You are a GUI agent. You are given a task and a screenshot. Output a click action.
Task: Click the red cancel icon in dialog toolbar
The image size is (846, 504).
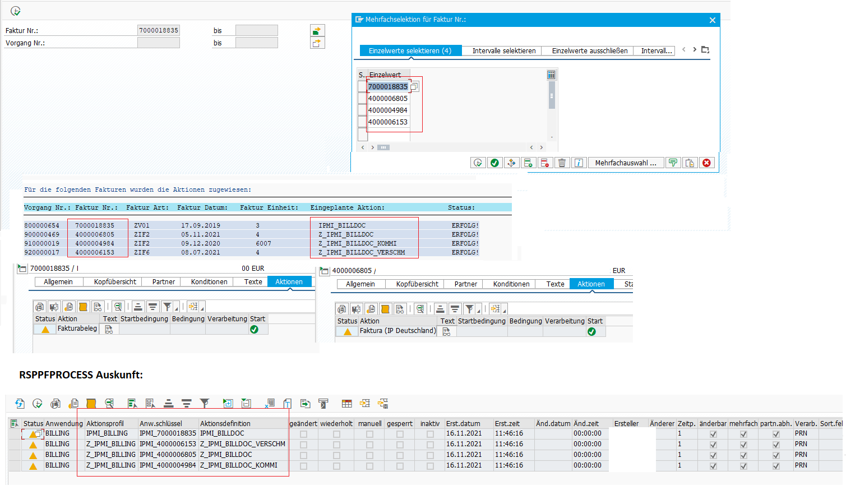[706, 163]
